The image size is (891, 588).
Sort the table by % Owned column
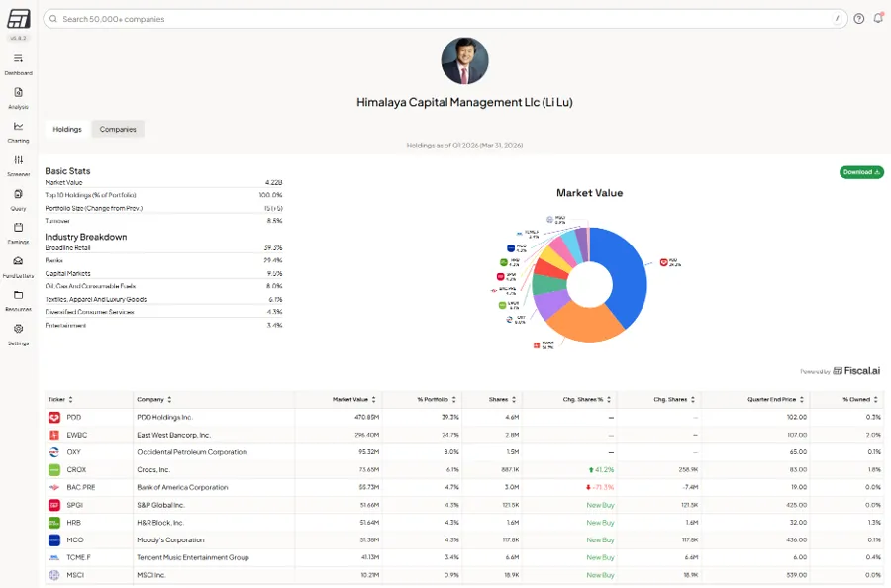click(860, 399)
